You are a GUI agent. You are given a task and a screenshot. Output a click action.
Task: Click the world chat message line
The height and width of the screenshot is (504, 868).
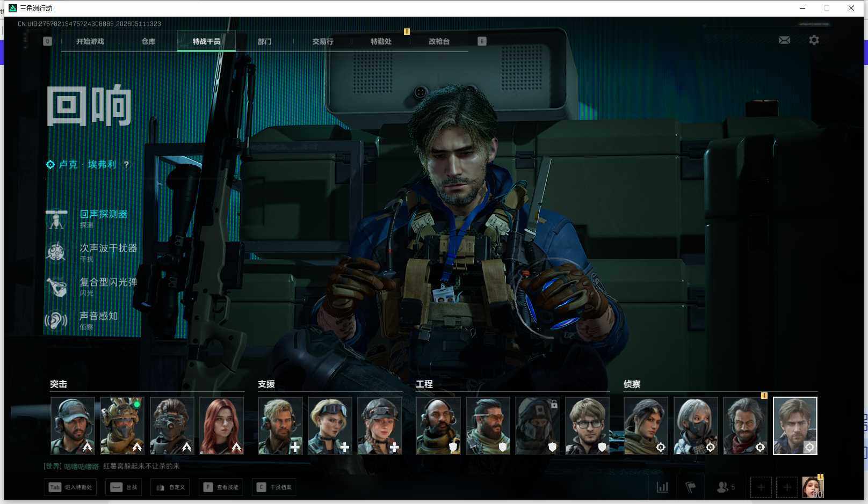(x=112, y=466)
